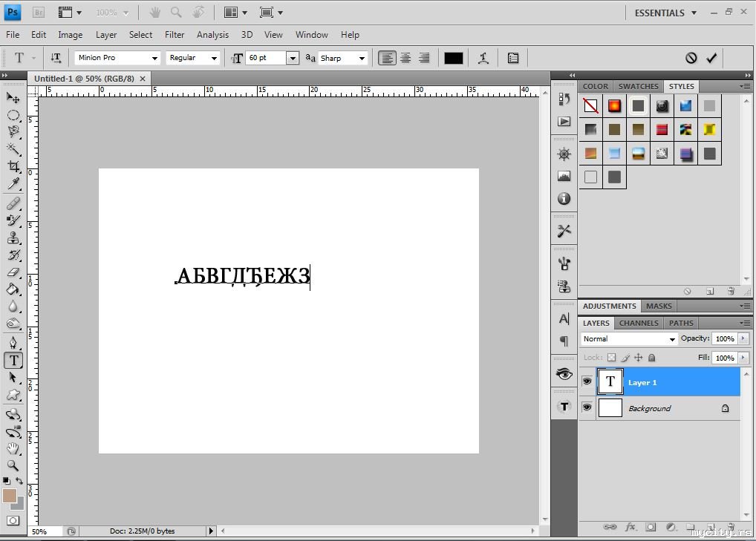
Task: Cancel current text edits
Action: (x=691, y=58)
